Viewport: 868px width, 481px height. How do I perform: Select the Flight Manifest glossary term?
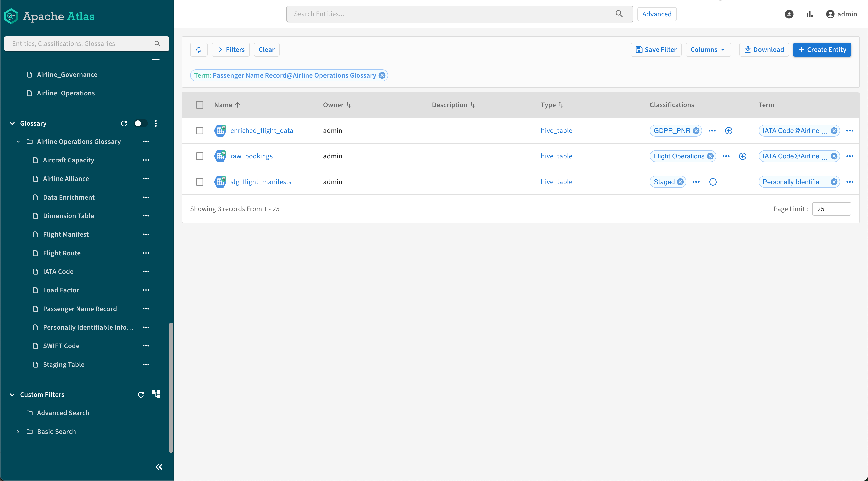coord(66,234)
